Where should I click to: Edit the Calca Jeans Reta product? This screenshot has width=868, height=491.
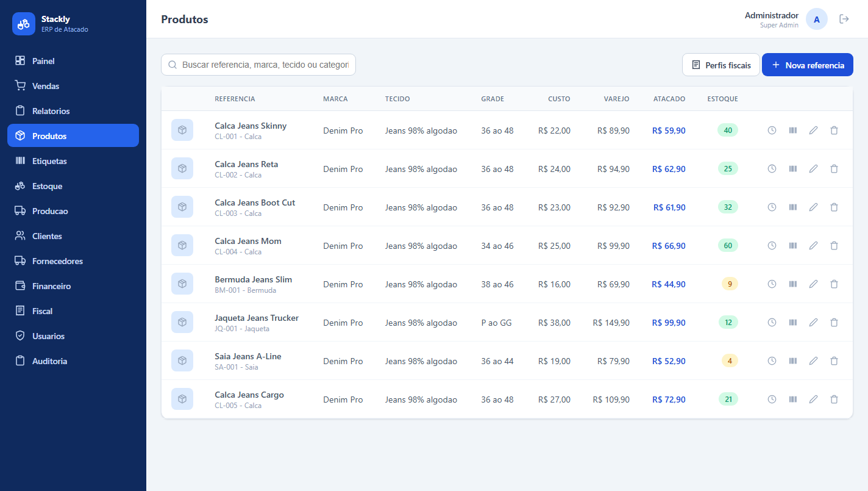point(813,168)
